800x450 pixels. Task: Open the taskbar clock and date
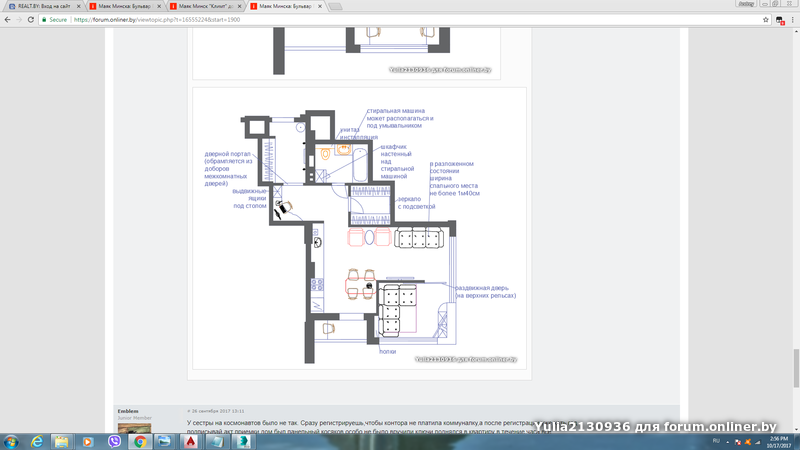coord(779,442)
